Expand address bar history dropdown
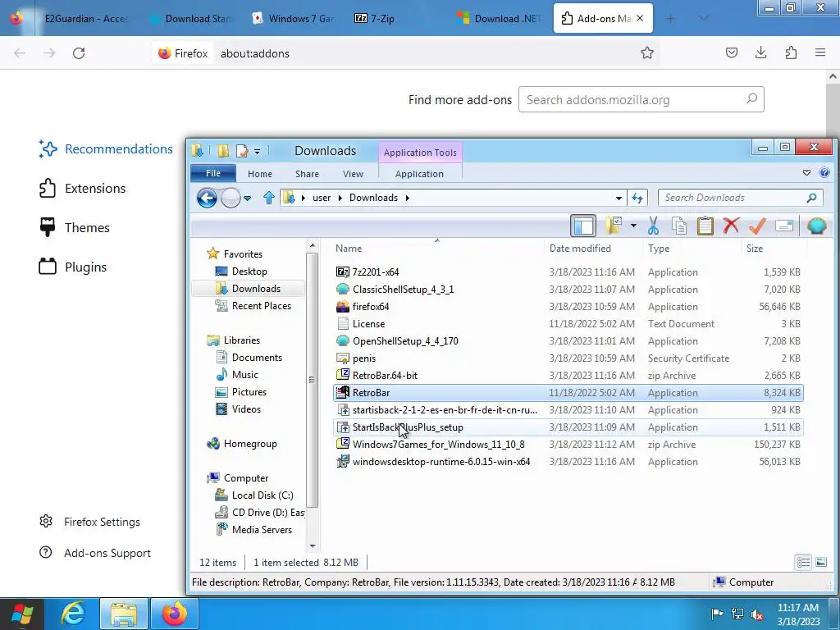 coord(619,199)
